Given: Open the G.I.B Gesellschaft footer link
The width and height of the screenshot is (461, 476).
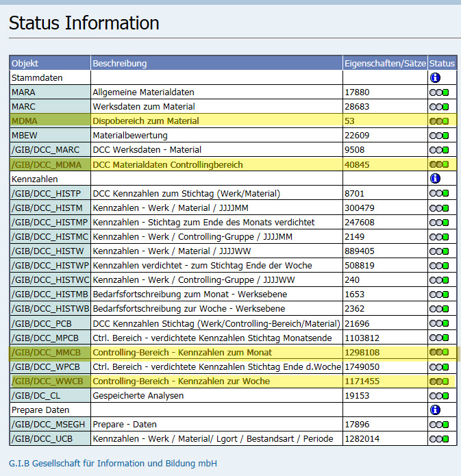Looking at the screenshot, I should [x=113, y=464].
